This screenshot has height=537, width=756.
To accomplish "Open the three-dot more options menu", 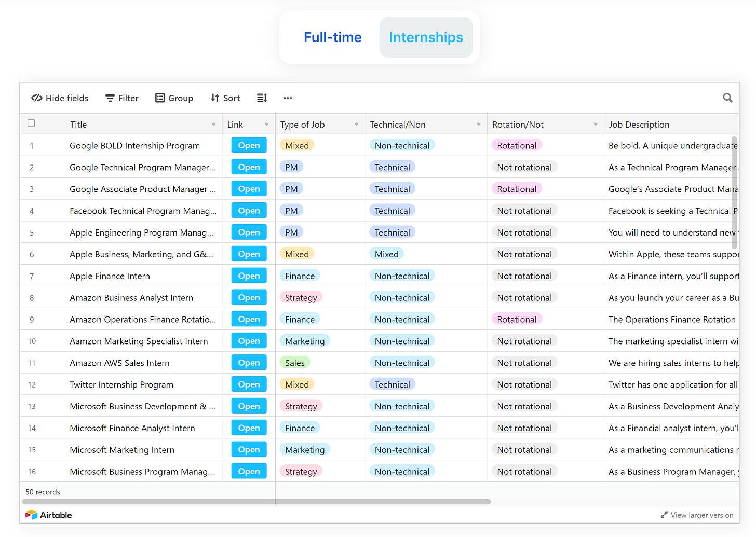I will pos(288,98).
